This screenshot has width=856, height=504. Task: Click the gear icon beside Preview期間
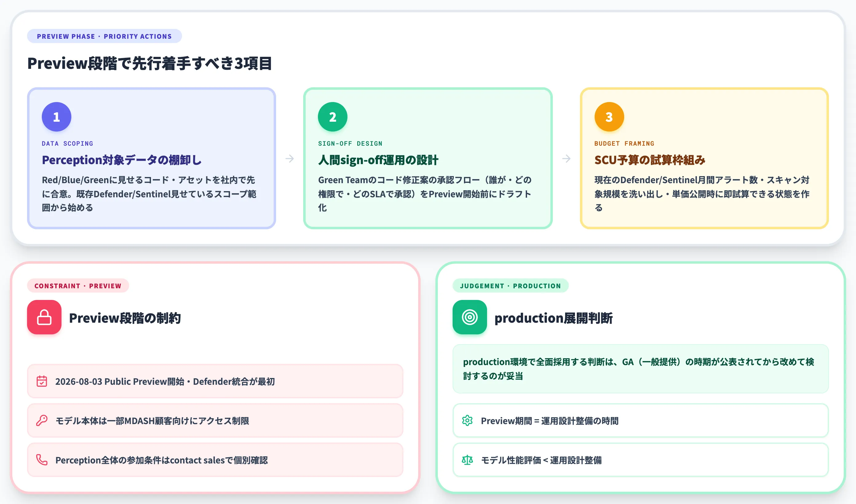click(x=467, y=420)
